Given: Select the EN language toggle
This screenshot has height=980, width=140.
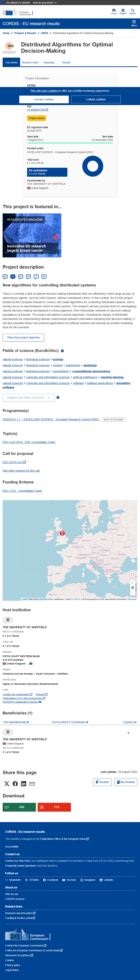Looking at the screenshot, I should coord(13,277).
